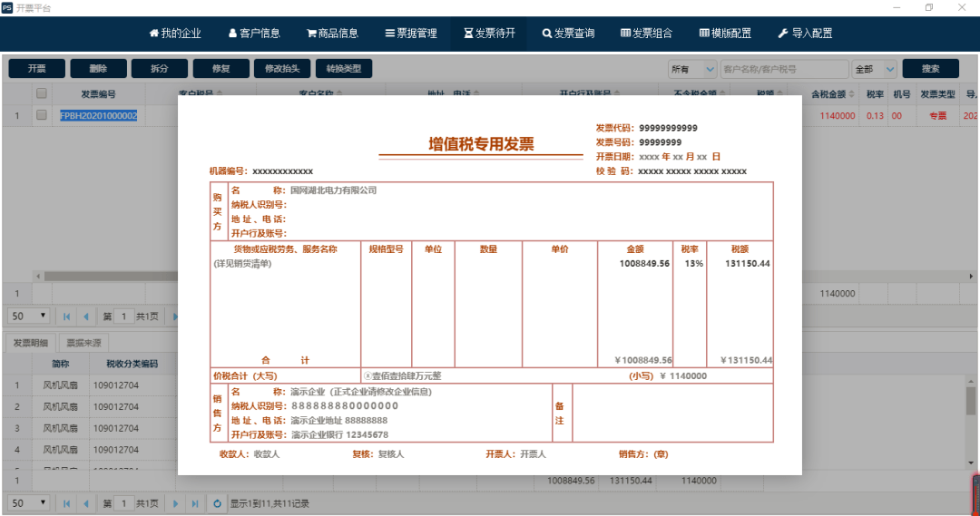Open the 我的企业 menu
The image size is (980, 516).
click(x=175, y=34)
